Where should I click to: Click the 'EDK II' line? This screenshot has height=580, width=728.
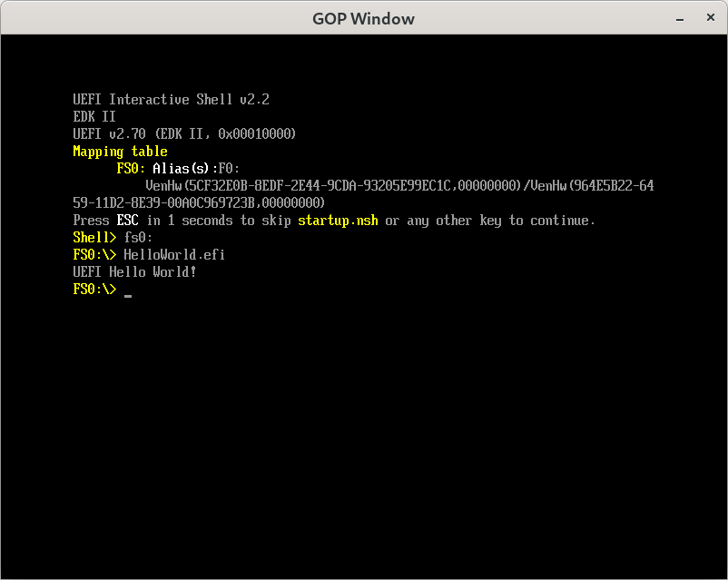point(94,116)
